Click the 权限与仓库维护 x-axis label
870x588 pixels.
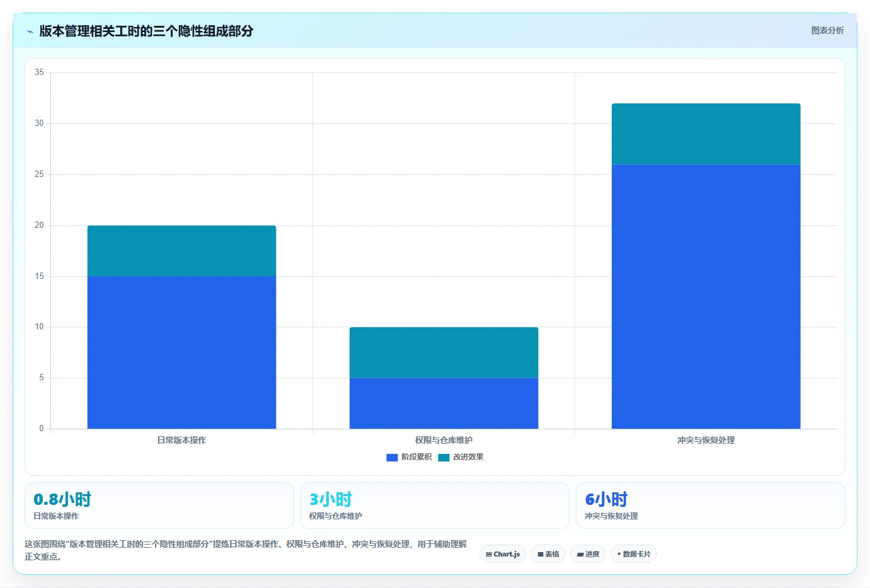tap(444, 440)
